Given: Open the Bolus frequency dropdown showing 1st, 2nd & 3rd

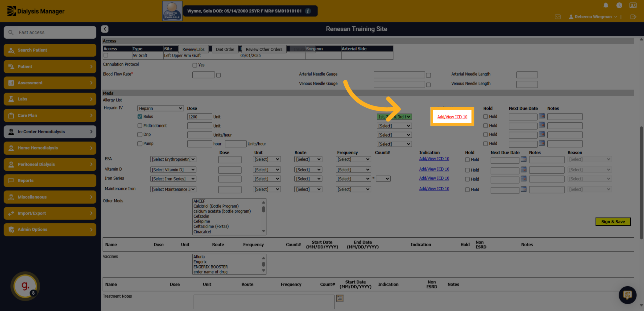Looking at the screenshot, I should pos(394,117).
